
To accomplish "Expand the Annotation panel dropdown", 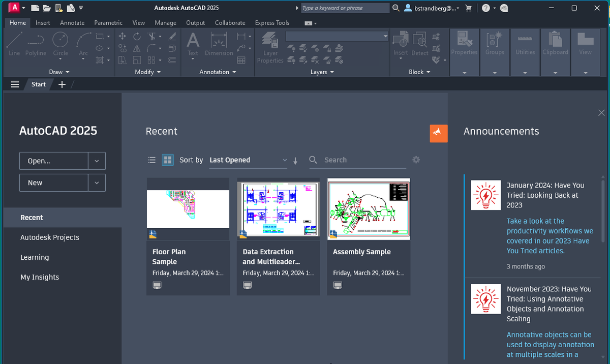I will pyautogui.click(x=218, y=72).
